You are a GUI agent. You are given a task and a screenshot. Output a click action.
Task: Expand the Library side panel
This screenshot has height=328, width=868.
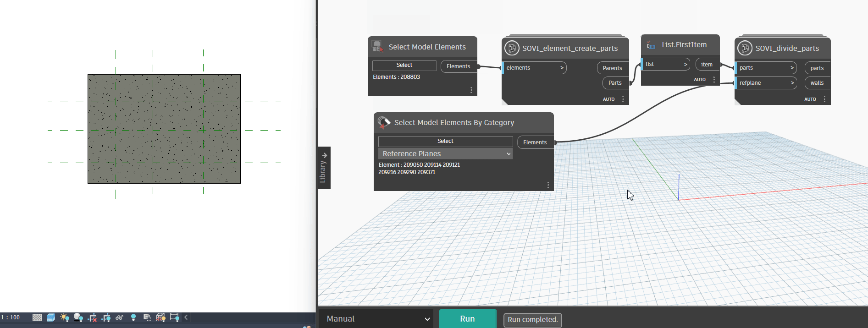(x=324, y=167)
